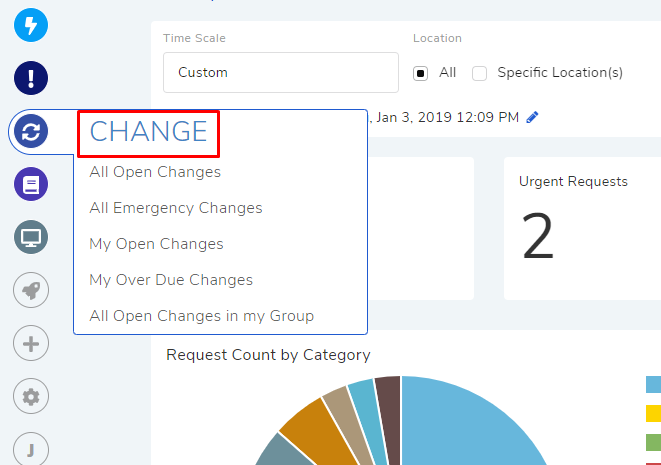661x465 pixels.
Task: Open the rocket release icon
Action: (x=31, y=290)
